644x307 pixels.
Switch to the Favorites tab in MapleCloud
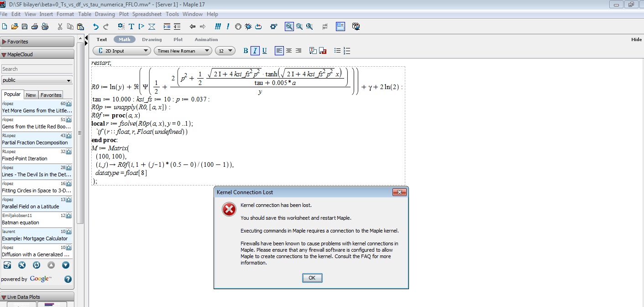pos(51,95)
